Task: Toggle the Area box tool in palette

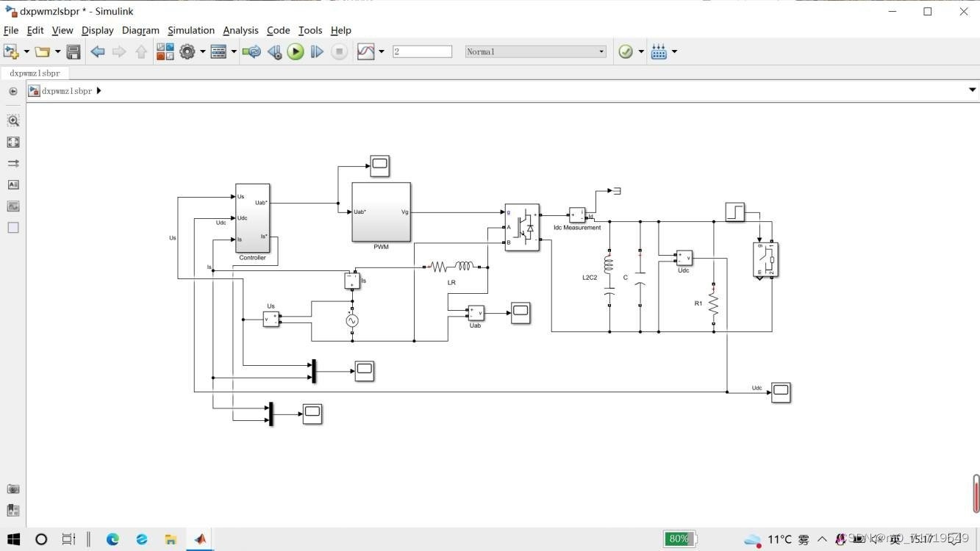Action: [13, 228]
